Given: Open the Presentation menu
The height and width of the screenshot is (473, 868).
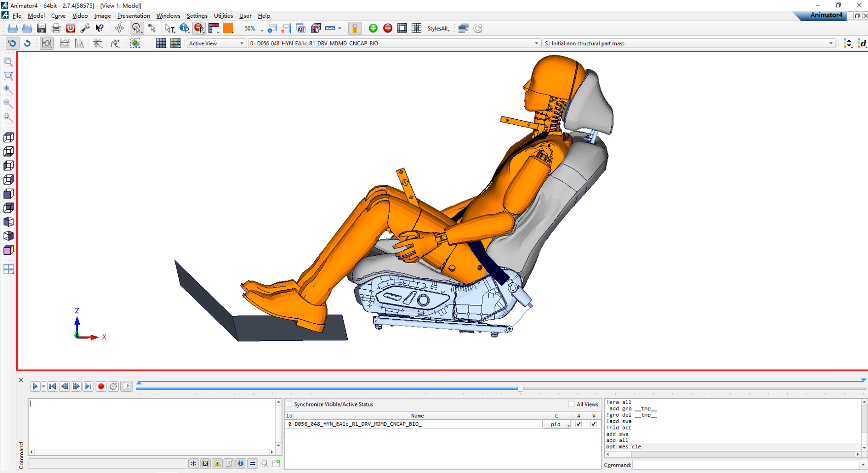Looking at the screenshot, I should (134, 16).
